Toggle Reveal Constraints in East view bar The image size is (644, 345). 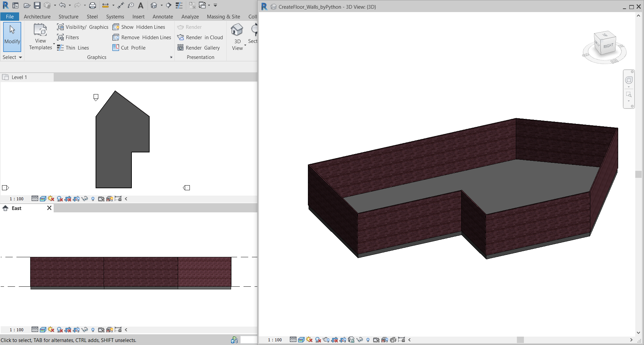click(x=118, y=330)
